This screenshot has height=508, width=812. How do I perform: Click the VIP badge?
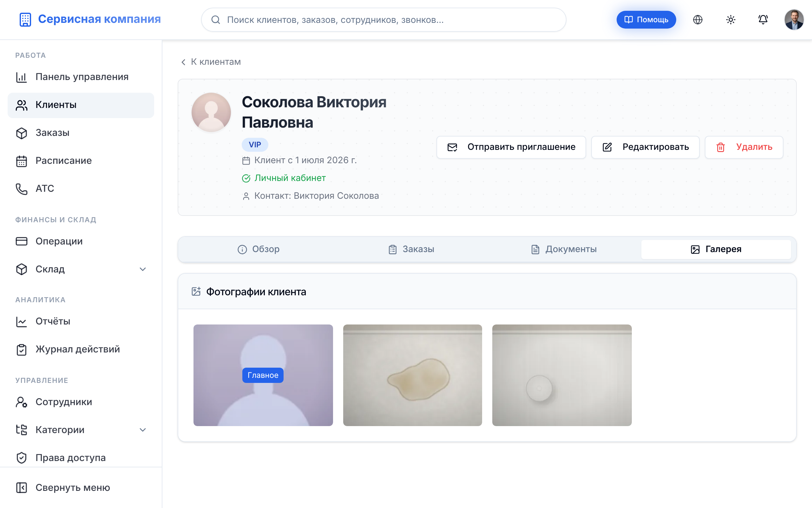point(255,145)
